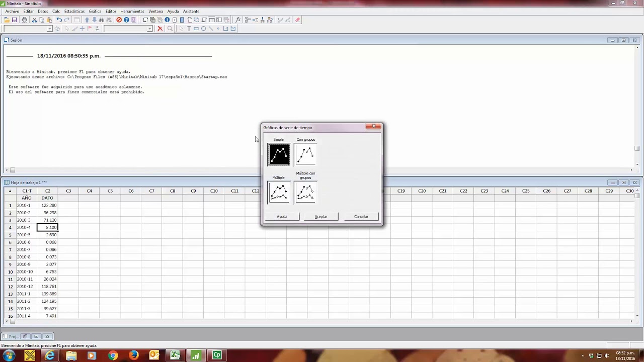Viewport: 644px width, 362px height.
Task: Click the Ayuda button in dialog
Action: [x=282, y=217]
